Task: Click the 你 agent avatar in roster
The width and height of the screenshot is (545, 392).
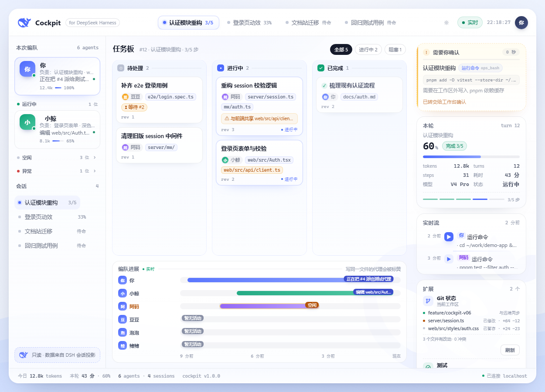Action: click(27, 69)
